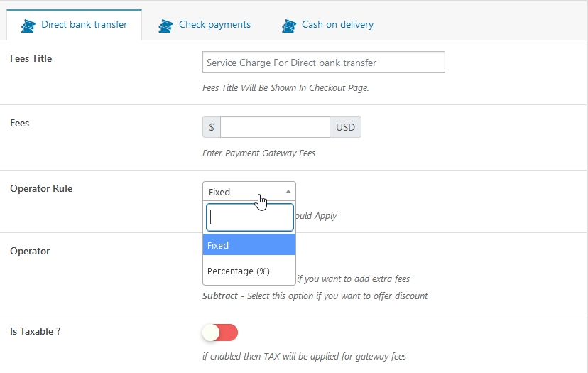This screenshot has height=373, width=588.
Task: Click the Check payments tab icon
Action: pos(166,26)
